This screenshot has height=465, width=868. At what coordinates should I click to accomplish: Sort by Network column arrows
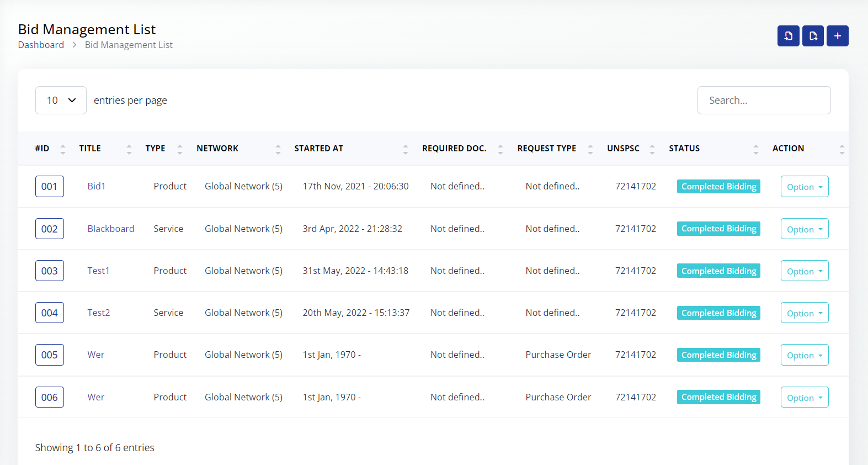click(278, 149)
